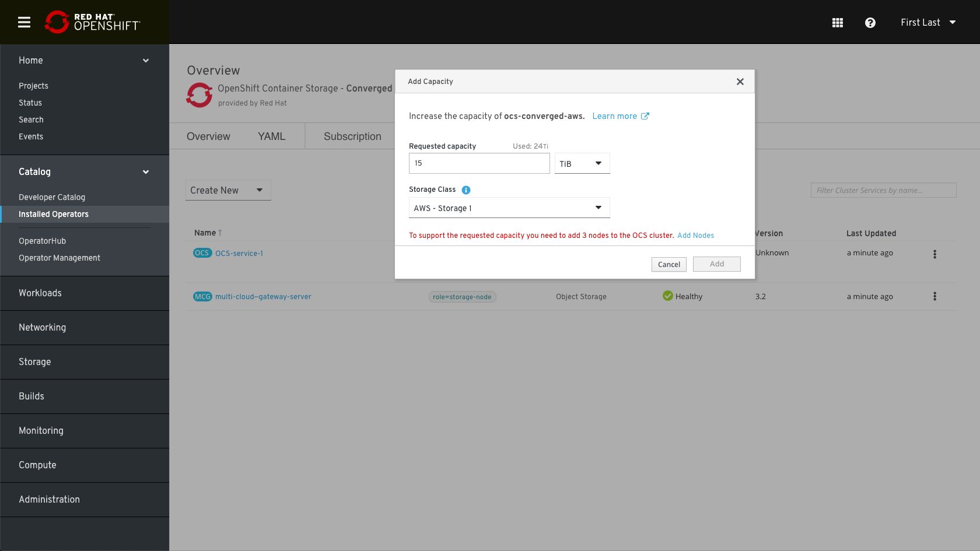Open Events in sidebar
This screenshot has height=551, width=980.
pyautogui.click(x=31, y=136)
